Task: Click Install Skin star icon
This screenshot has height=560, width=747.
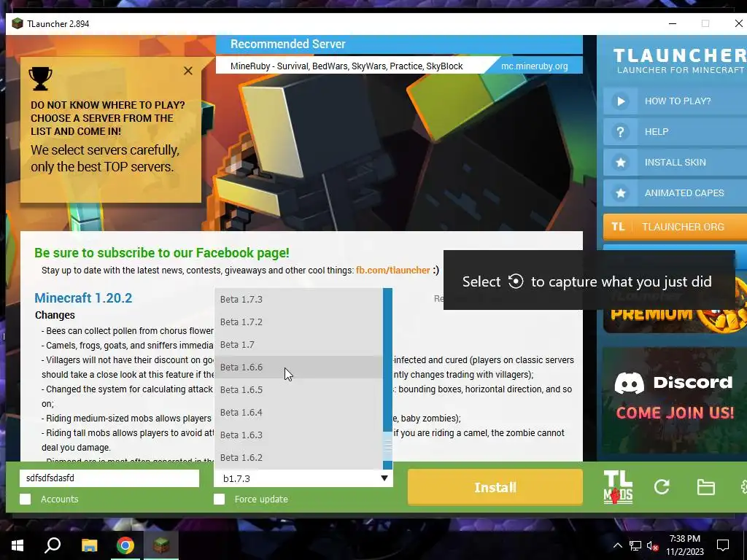Action: pos(620,163)
